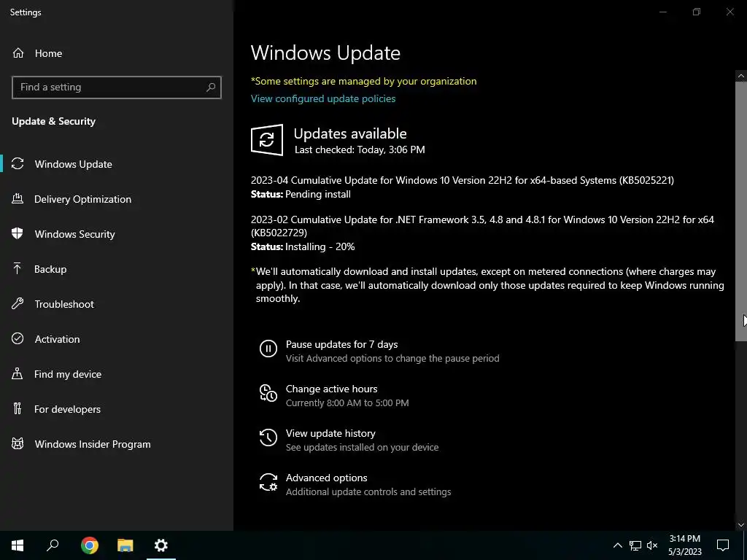Click the scrollbar up arrow

[x=741, y=76]
